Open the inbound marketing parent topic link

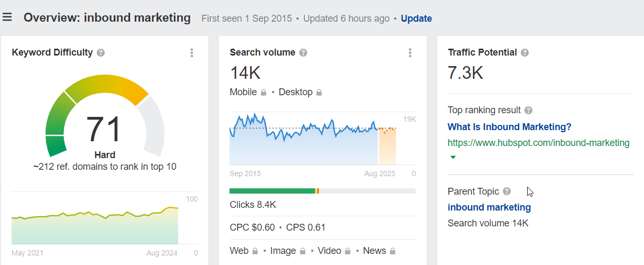click(489, 207)
